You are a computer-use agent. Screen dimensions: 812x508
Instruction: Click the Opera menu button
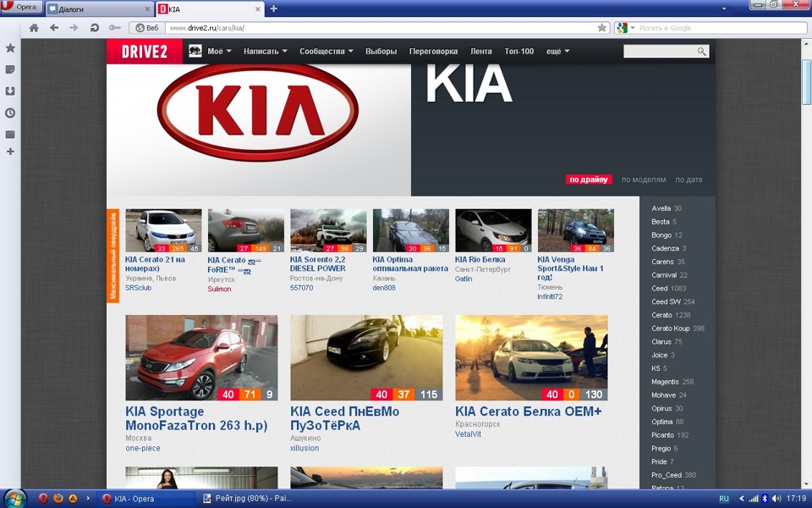click(x=20, y=8)
